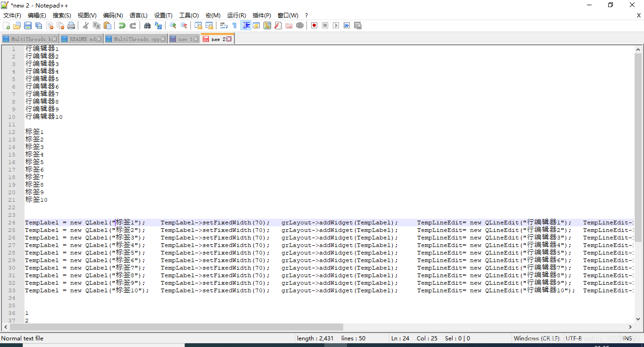Undo last edit with green Undo arrow
The image size is (644, 347).
click(x=122, y=25)
